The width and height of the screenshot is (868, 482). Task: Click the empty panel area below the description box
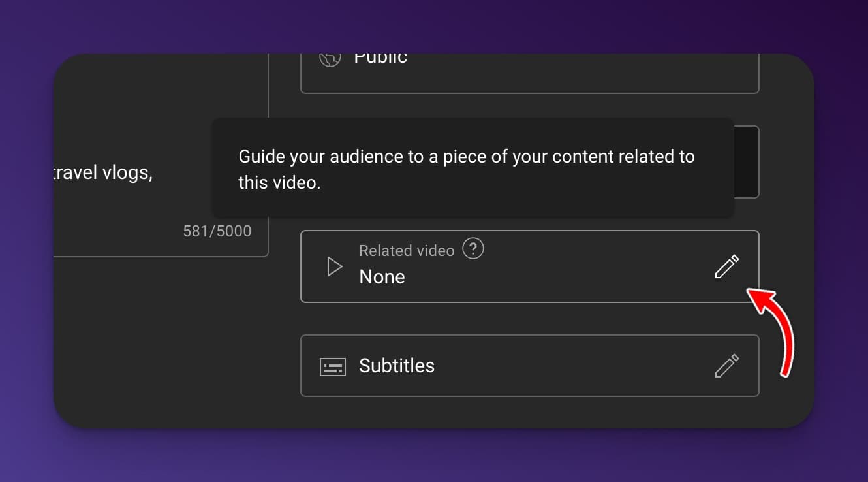[x=163, y=340]
